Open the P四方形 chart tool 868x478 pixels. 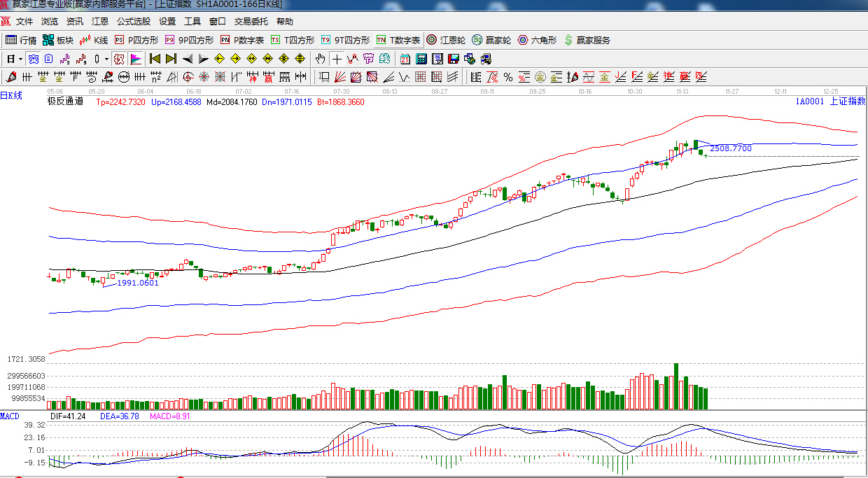point(136,40)
